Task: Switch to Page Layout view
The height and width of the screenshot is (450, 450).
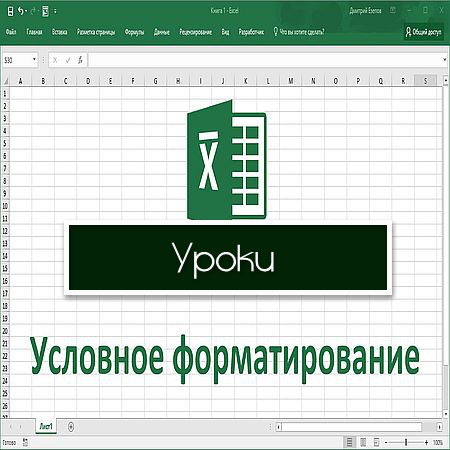Action: click(x=363, y=442)
